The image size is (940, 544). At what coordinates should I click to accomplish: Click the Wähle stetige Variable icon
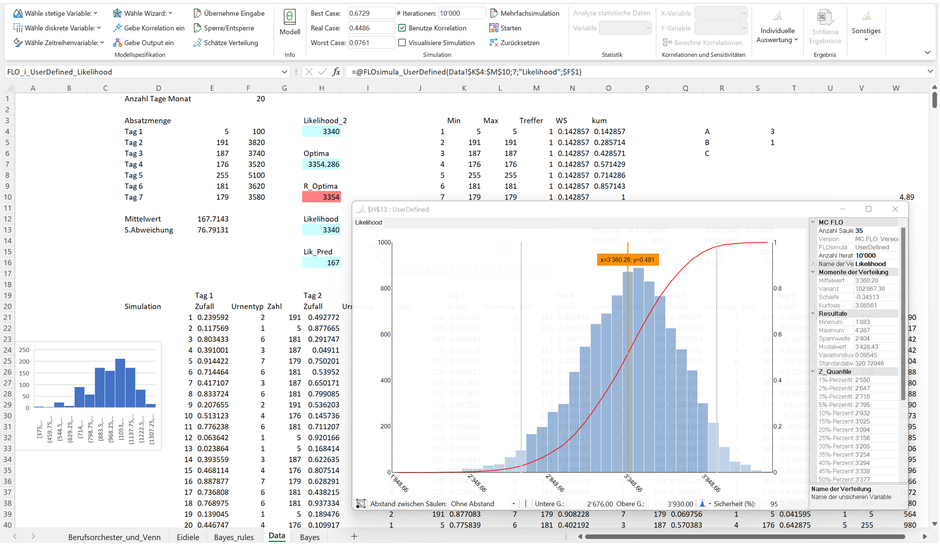point(17,13)
